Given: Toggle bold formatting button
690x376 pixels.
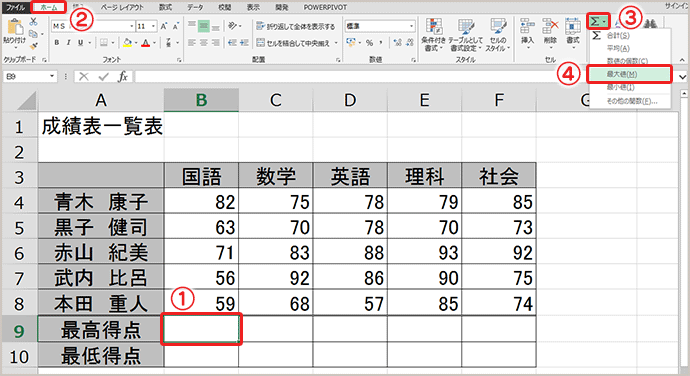Looking at the screenshot, I should coord(57,43).
